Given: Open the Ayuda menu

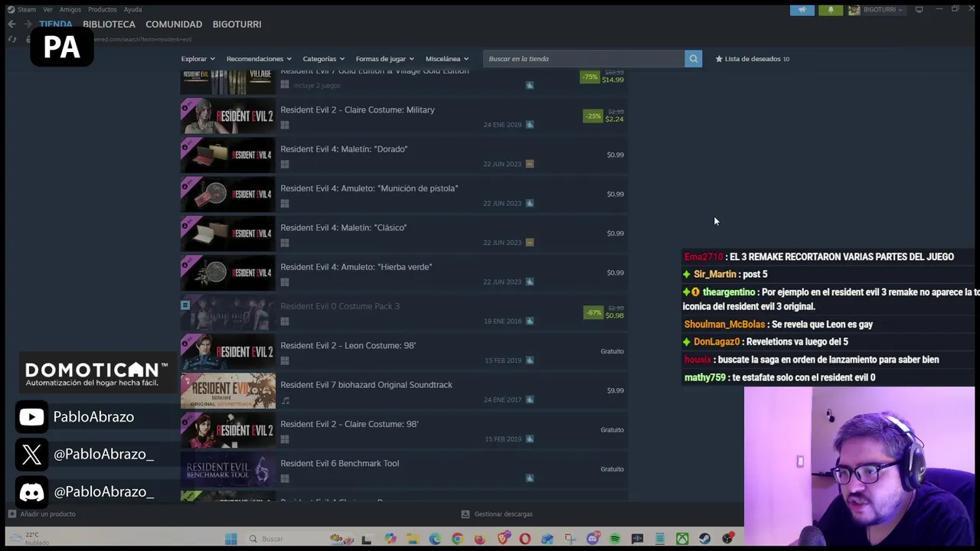Looking at the screenshot, I should (132, 9).
